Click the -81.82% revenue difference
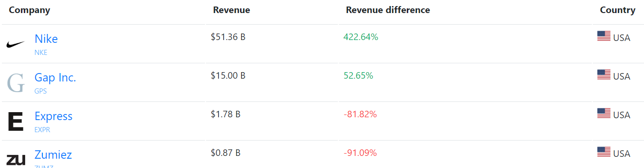644x168 pixels. click(x=360, y=114)
